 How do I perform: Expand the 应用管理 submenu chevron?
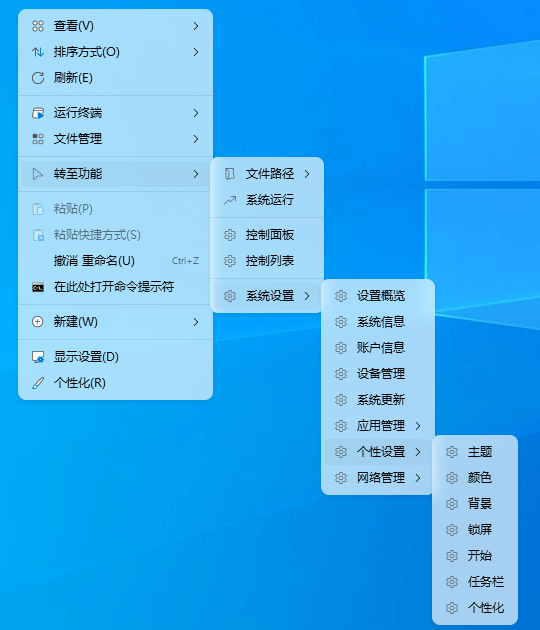click(418, 426)
